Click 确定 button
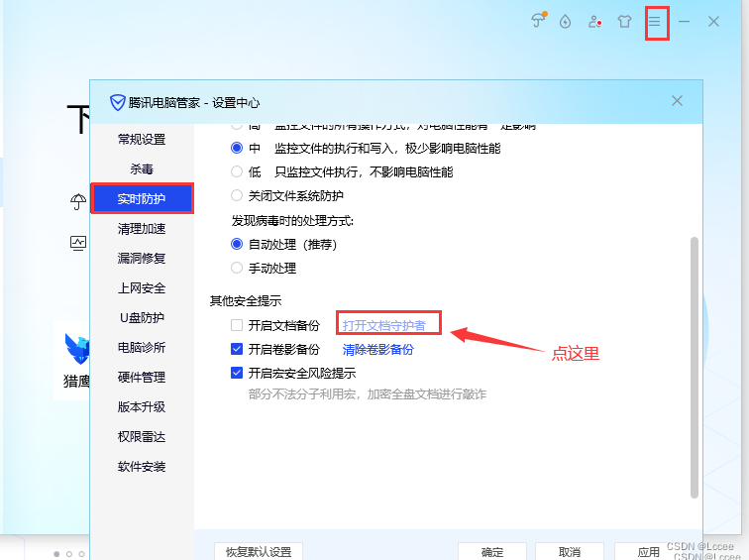749x560 pixels. coord(492,551)
